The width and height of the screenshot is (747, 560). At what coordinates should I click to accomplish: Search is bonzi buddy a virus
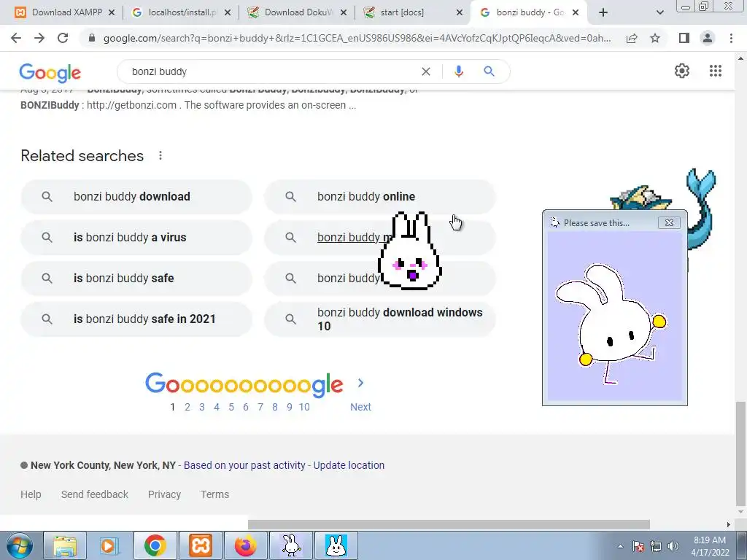[136, 237]
